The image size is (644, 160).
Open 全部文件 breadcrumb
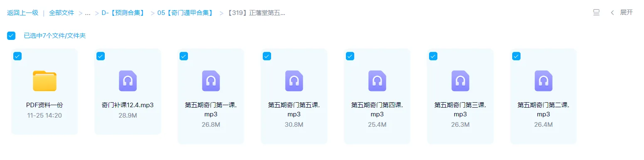(62, 13)
